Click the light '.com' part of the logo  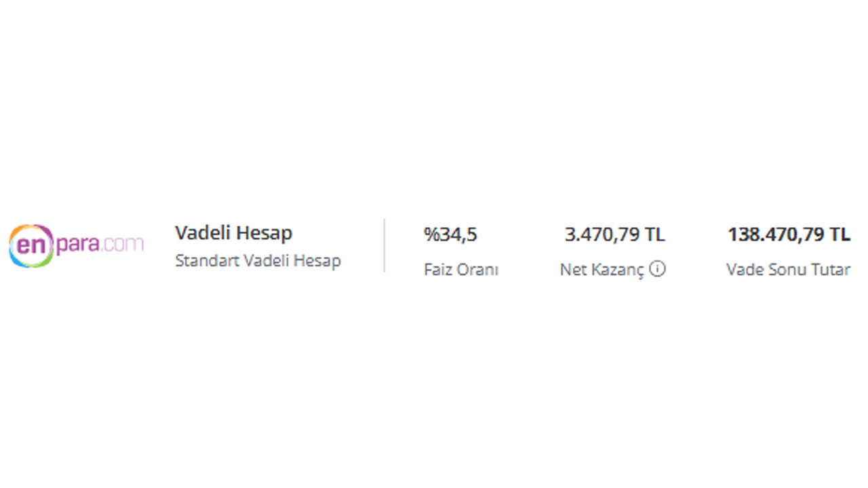coord(123,244)
